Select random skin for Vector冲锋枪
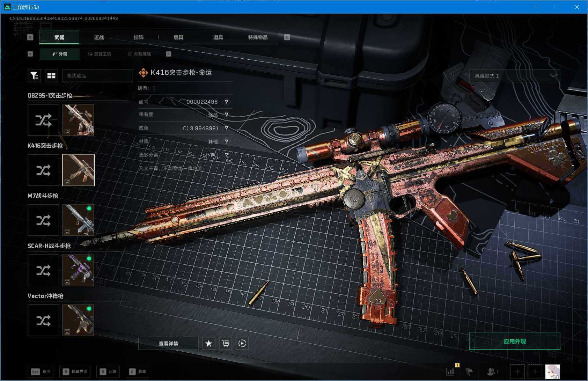588x381 pixels. pyautogui.click(x=44, y=320)
